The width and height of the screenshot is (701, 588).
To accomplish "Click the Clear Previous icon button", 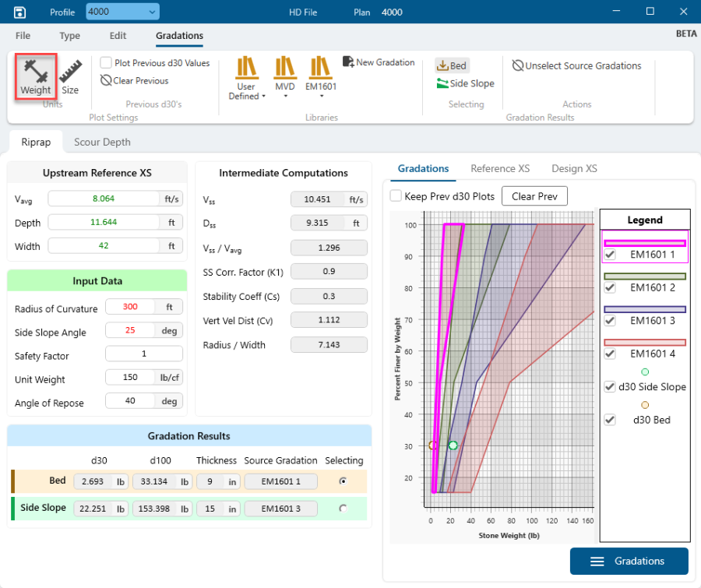I will 107,80.
